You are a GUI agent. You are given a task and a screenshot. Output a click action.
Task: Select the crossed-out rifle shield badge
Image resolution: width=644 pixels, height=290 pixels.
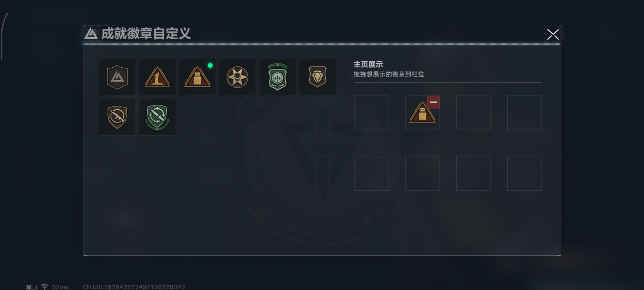[117, 117]
